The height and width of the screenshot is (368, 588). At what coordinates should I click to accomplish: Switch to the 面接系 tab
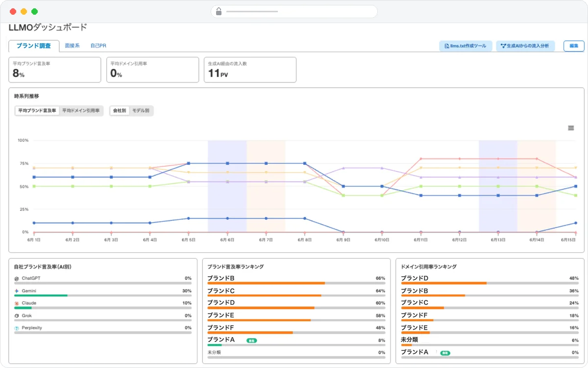(72, 46)
